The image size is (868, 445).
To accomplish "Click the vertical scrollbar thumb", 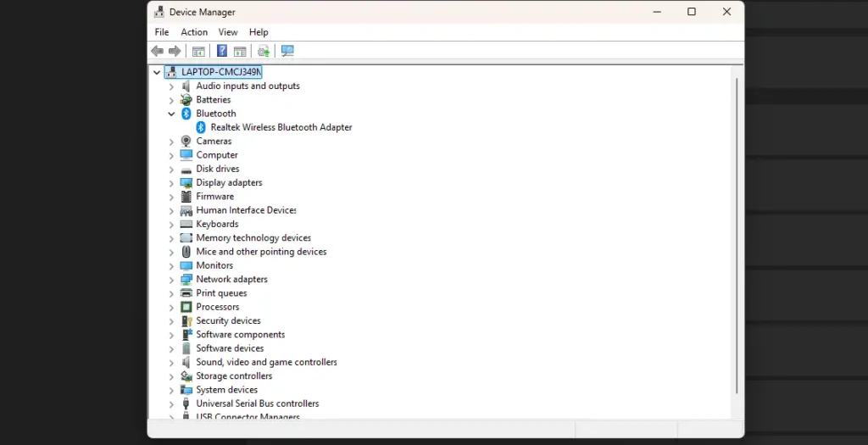I will pos(737,236).
